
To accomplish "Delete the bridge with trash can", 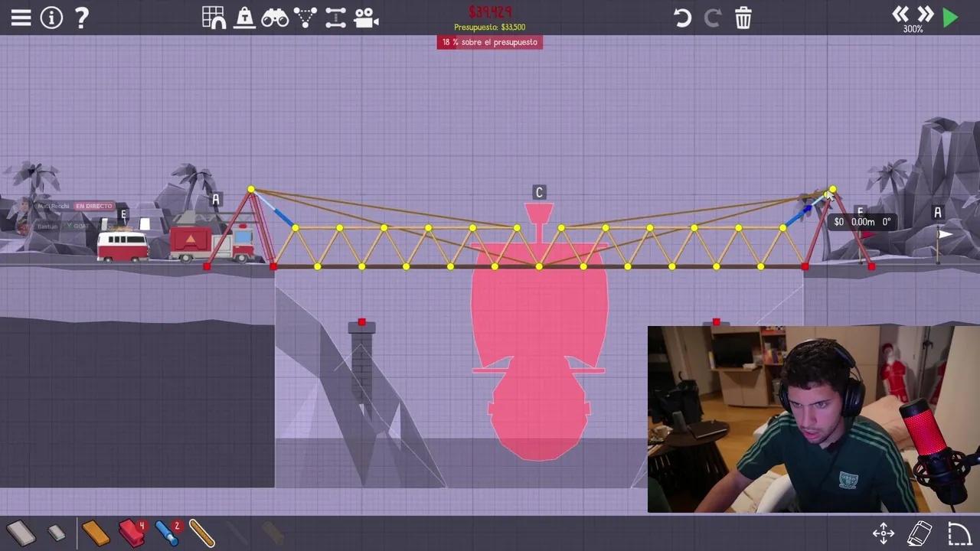I will (x=743, y=17).
